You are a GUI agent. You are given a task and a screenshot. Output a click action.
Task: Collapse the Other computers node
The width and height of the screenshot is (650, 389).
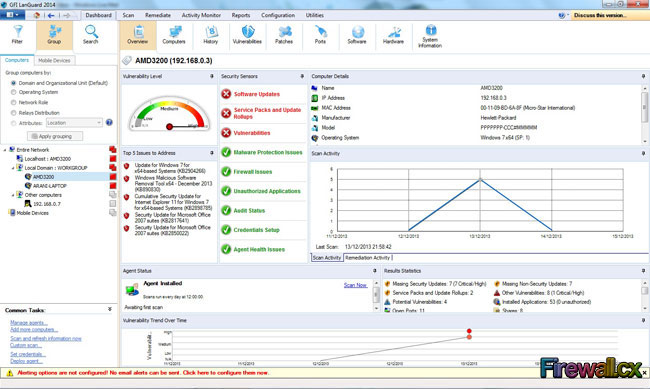[x=13, y=195]
